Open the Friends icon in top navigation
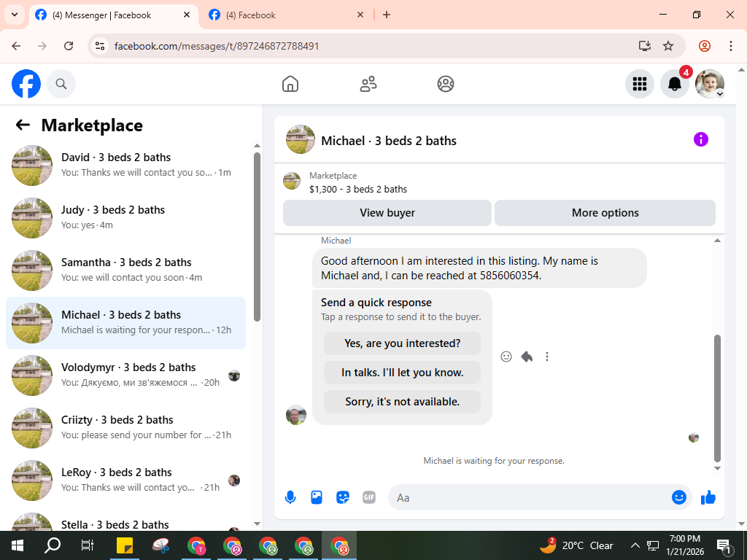This screenshot has height=560, width=747. [x=368, y=84]
